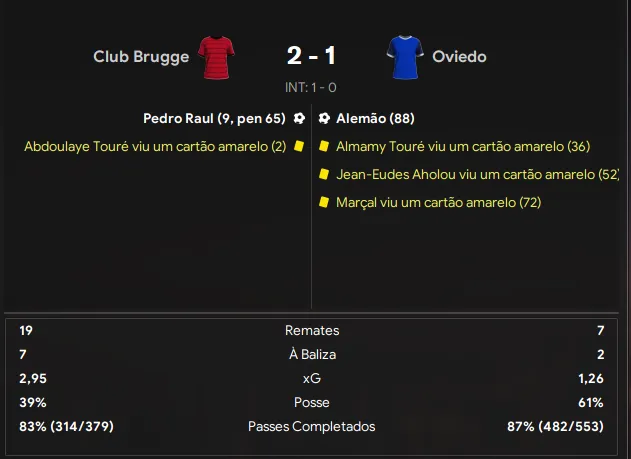Click the goal ball icon beside Pedro Raul
The image size is (631, 459).
(x=298, y=118)
